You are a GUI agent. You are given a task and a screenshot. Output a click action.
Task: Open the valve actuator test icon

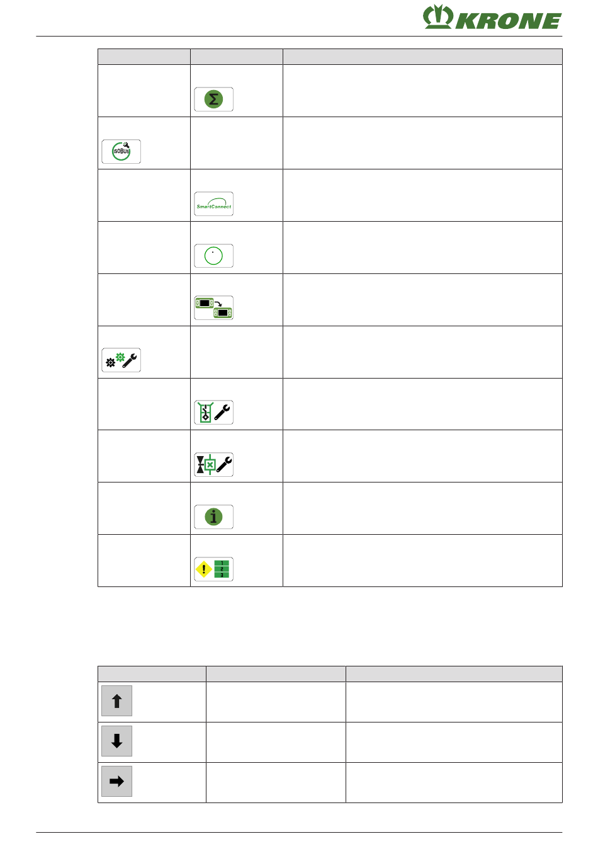(214, 465)
